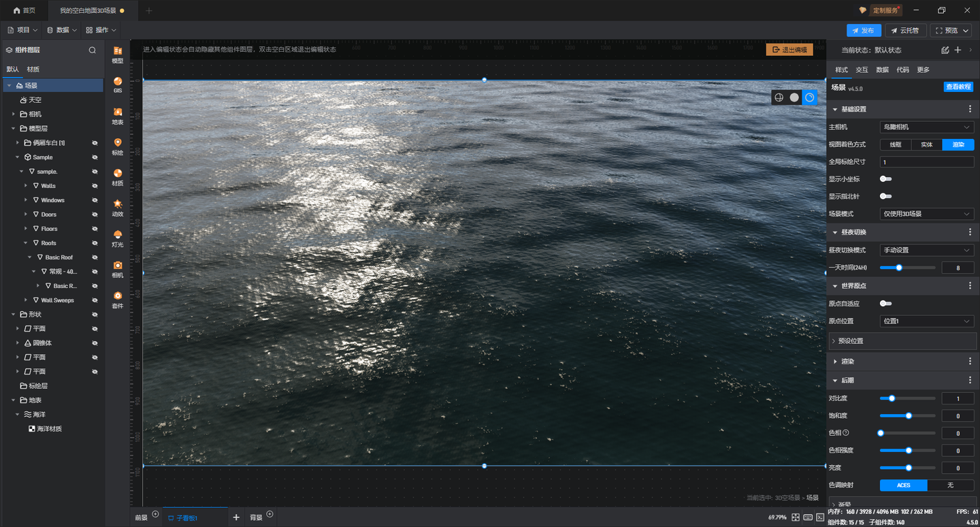Open the GIS component panel
The image size is (980, 527).
point(118,85)
